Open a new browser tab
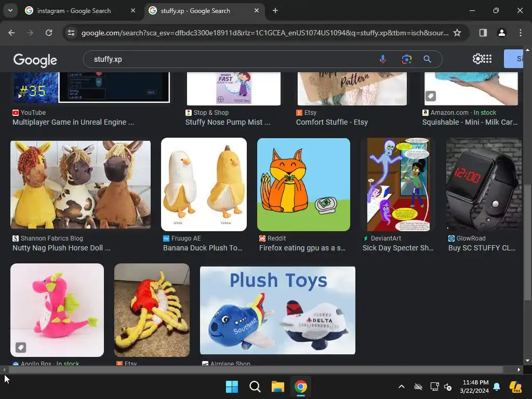532x399 pixels. (x=275, y=10)
